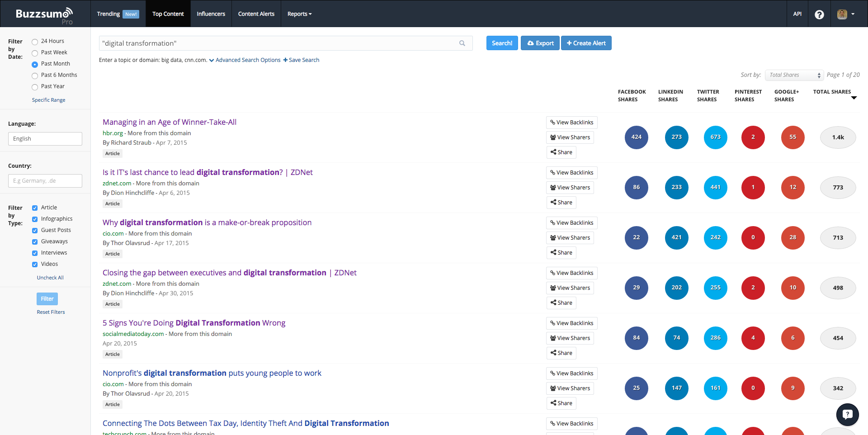This screenshot has width=868, height=435.
Task: Click the Country input field
Action: 45,181
